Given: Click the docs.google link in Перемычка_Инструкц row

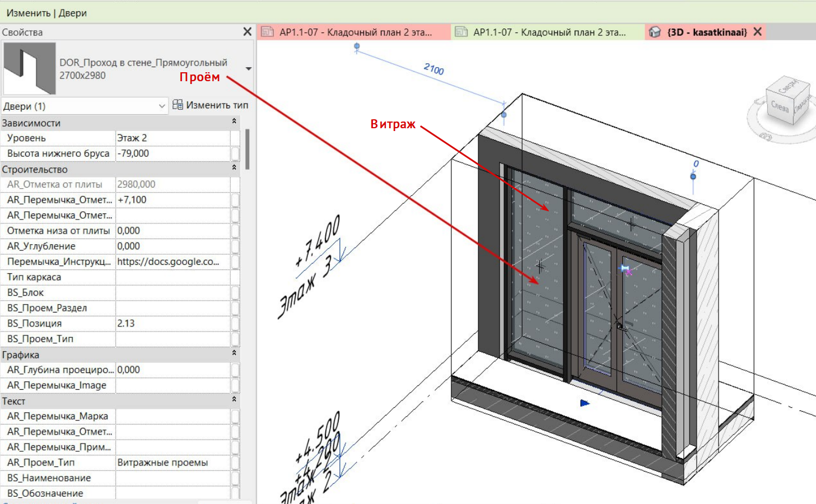Looking at the screenshot, I should pos(168,262).
